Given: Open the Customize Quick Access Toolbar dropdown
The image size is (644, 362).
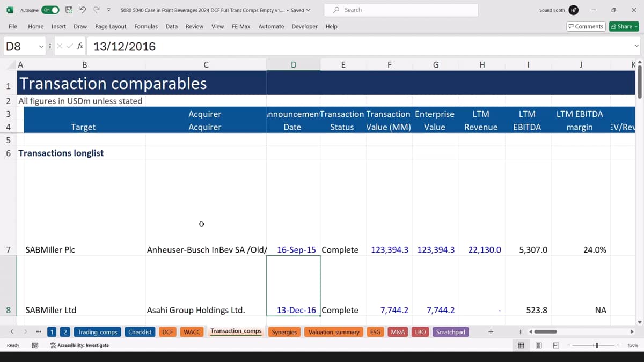Looking at the screenshot, I should click(x=109, y=10).
